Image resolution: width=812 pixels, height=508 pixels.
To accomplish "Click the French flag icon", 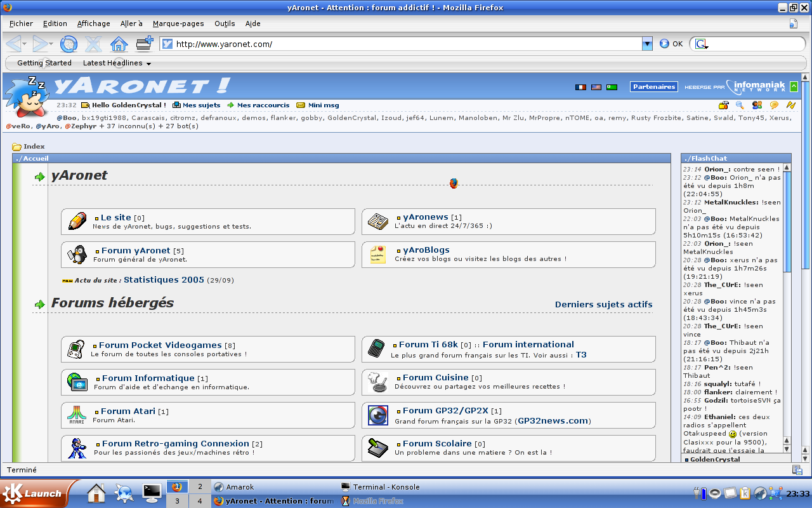I will (580, 87).
